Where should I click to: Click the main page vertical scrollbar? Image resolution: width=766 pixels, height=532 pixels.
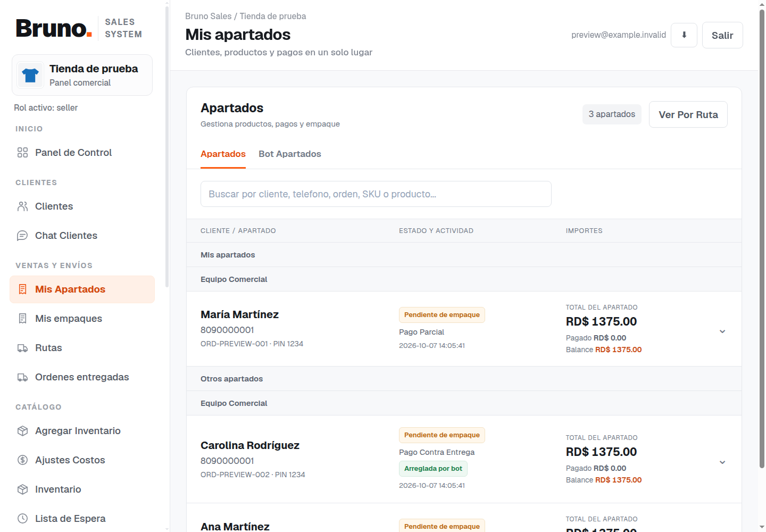[762, 238]
